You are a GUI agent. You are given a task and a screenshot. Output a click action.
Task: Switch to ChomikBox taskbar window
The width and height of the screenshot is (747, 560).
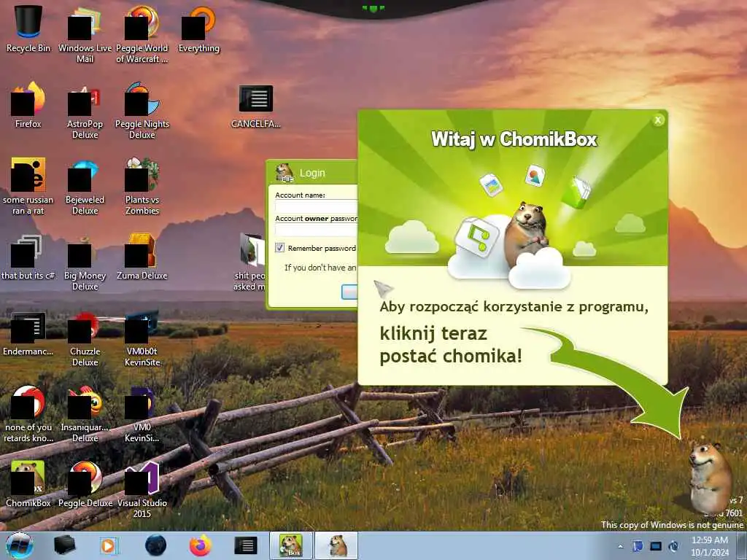291,545
